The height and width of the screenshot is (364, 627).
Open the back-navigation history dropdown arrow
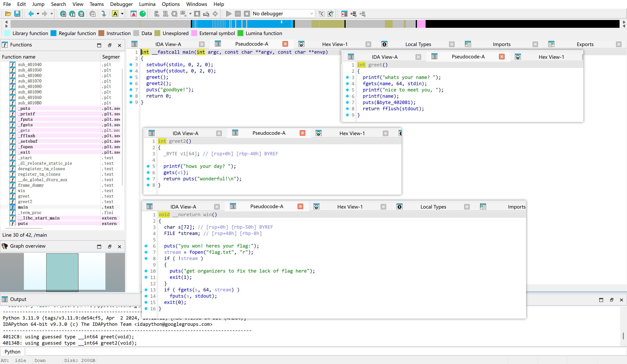38,14
